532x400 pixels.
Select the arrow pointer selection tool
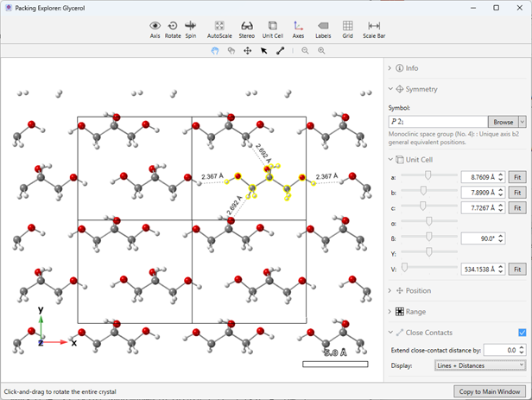coord(264,51)
